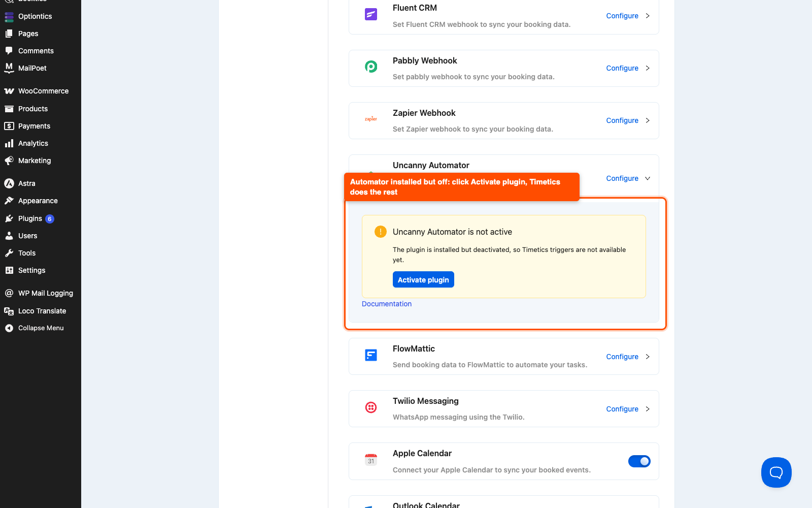Click the FlowMattic logo icon
The width and height of the screenshot is (812, 508).
[x=371, y=355]
